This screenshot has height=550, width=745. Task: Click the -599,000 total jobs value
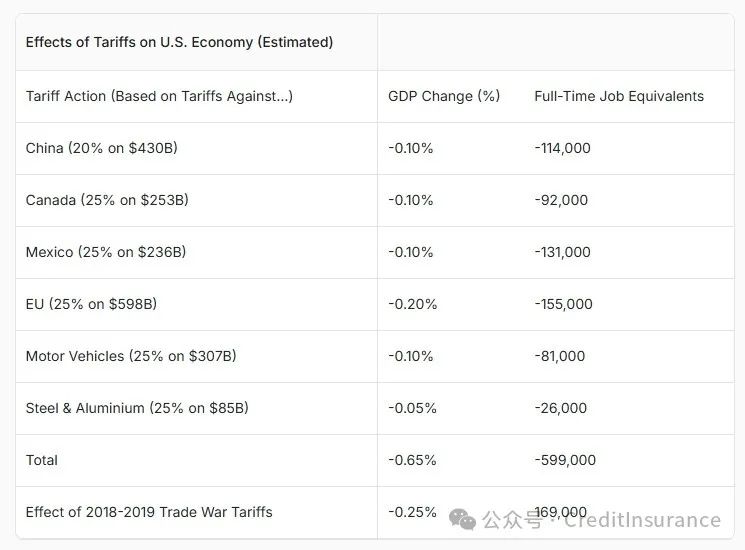[x=565, y=460]
